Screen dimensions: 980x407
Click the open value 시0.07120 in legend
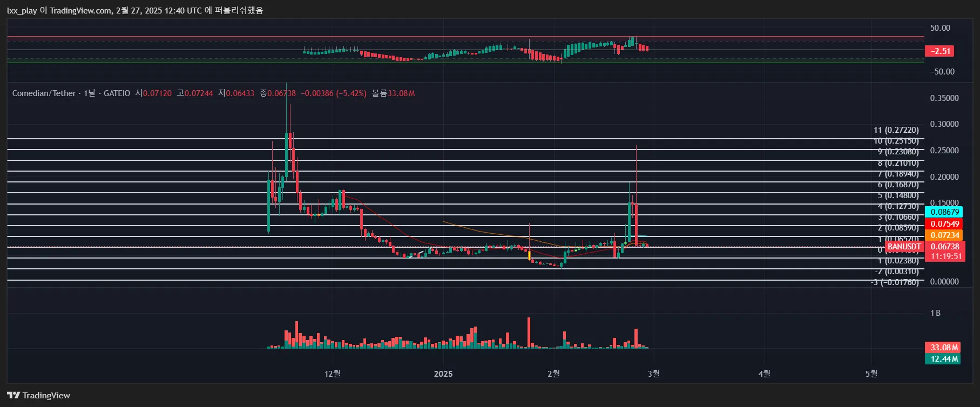pyautogui.click(x=153, y=93)
